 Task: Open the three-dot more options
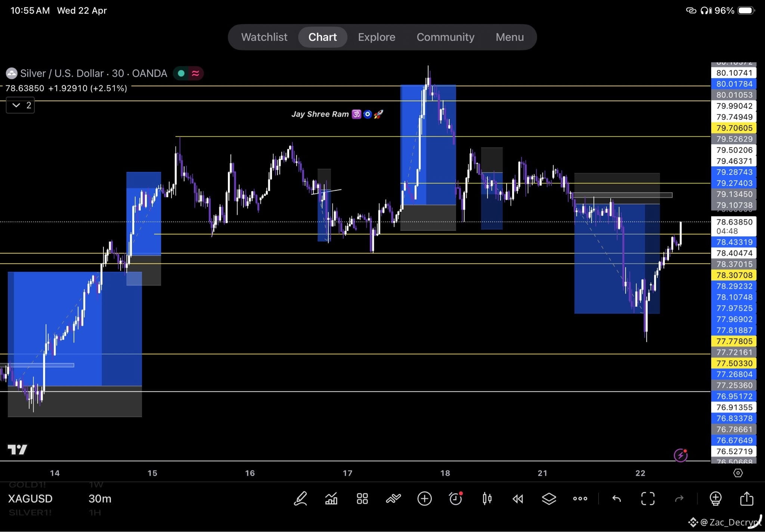(580, 498)
